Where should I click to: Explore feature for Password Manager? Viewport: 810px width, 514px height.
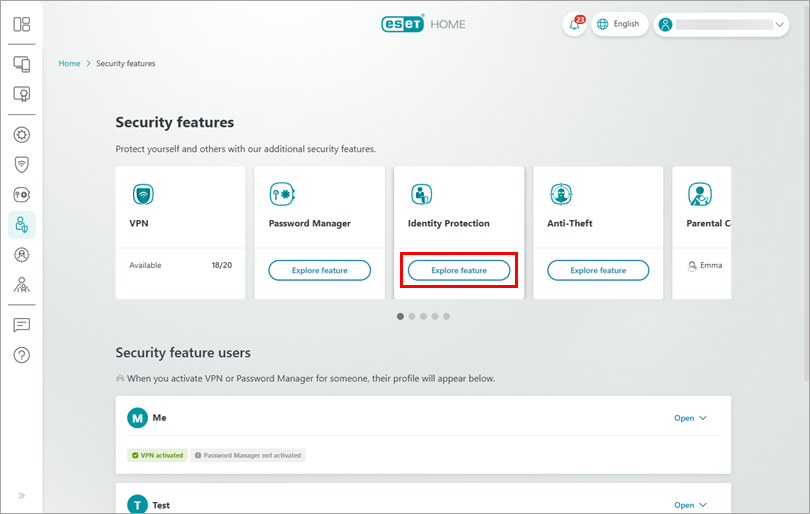click(320, 270)
